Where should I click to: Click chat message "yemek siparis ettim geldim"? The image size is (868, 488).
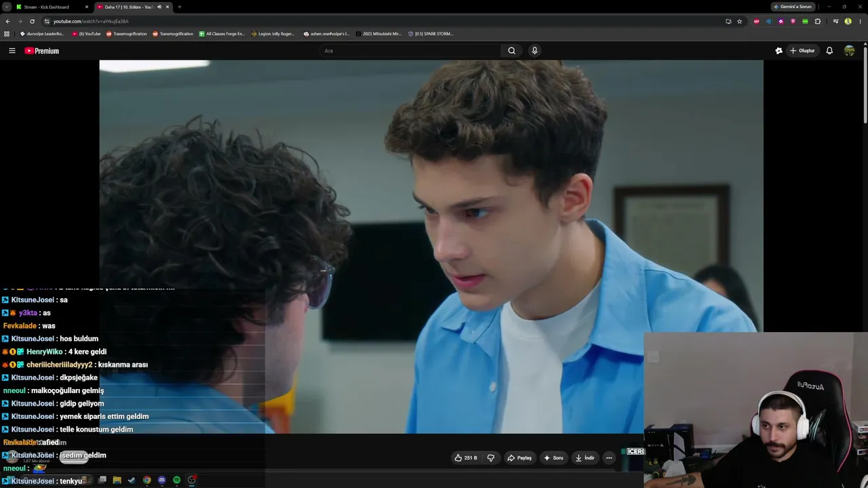pyautogui.click(x=104, y=417)
